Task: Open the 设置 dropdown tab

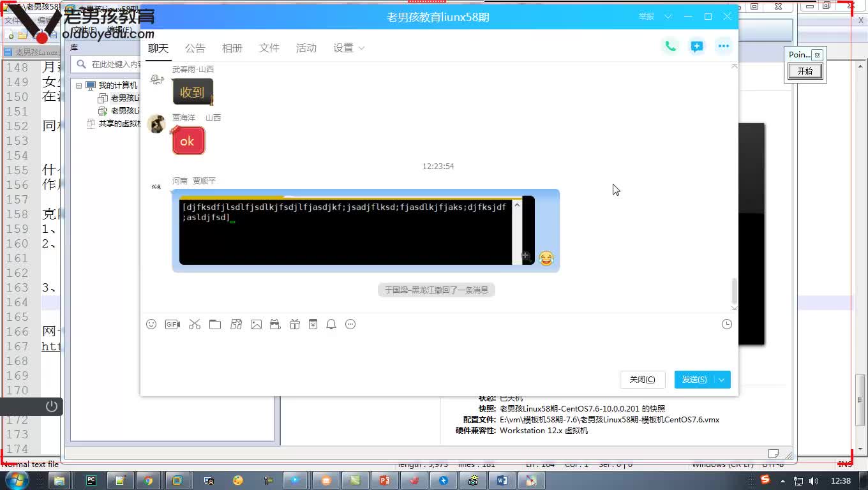Action: pos(349,48)
